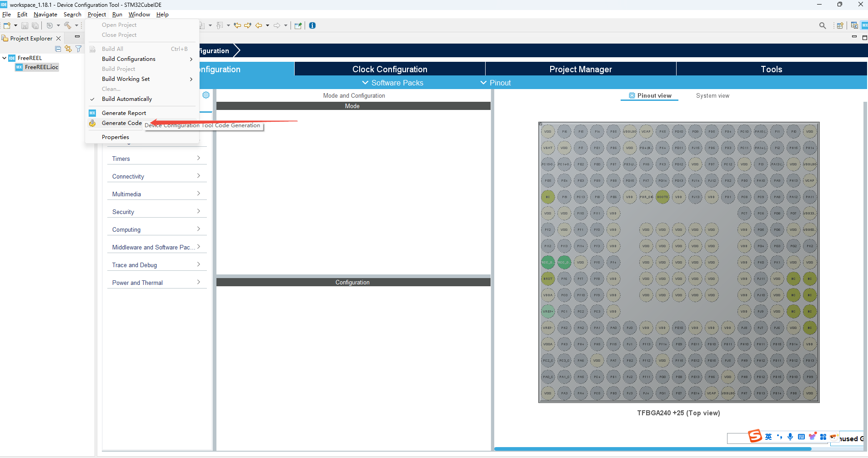The width and height of the screenshot is (868, 458).
Task: Expand Middleware and Software Packs category
Action: pos(157,247)
